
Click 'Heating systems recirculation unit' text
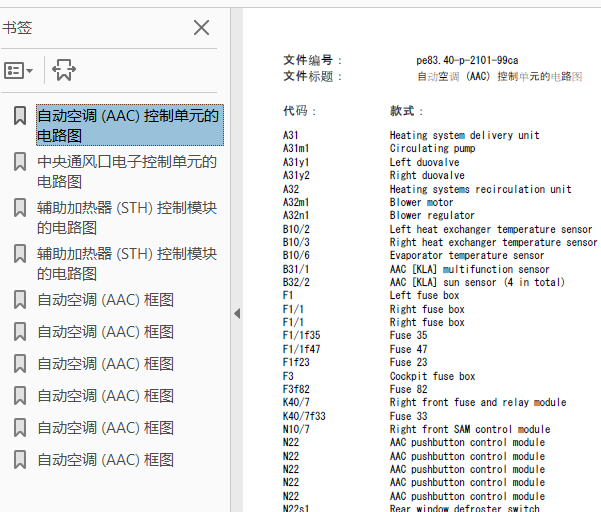click(x=481, y=189)
